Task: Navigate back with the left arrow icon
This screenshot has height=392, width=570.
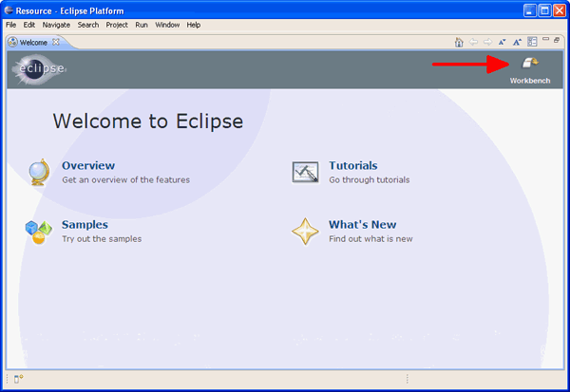Action: tap(473, 42)
